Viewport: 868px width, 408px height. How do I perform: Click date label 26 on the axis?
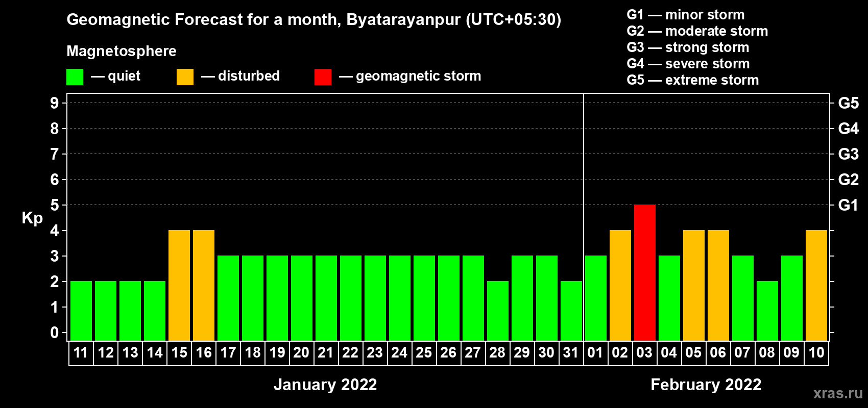click(x=449, y=353)
